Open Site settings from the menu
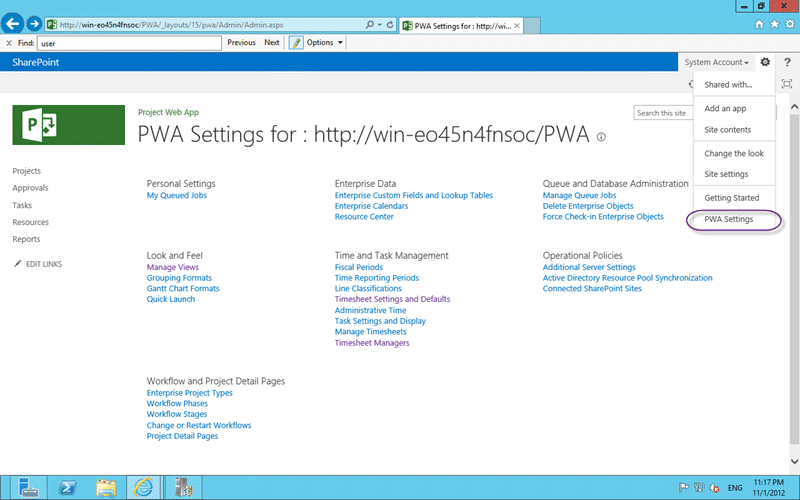 (x=726, y=174)
